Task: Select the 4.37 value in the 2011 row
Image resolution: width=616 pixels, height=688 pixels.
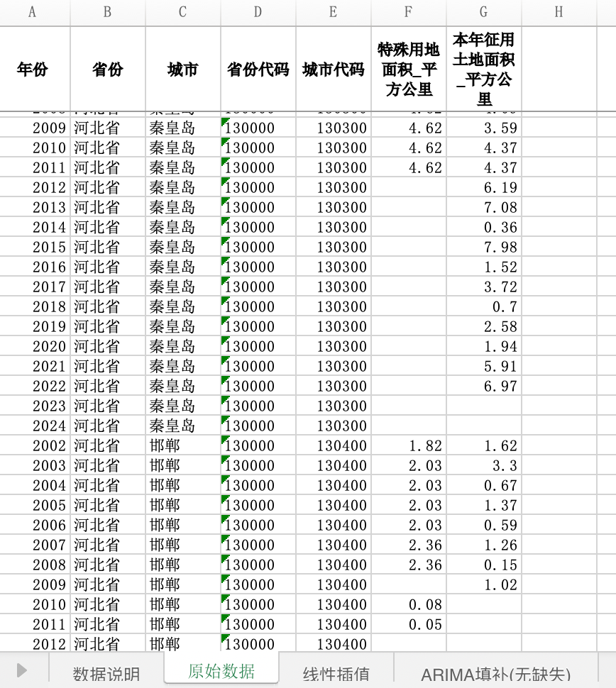Action: pyautogui.click(x=484, y=167)
